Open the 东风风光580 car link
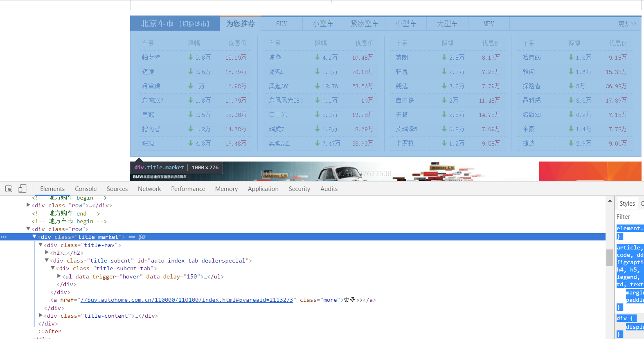This screenshot has height=339, width=644. 286,100
